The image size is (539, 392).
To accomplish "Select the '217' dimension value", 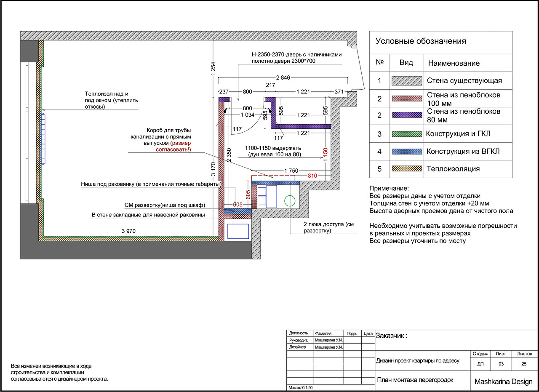I will coord(270,85).
